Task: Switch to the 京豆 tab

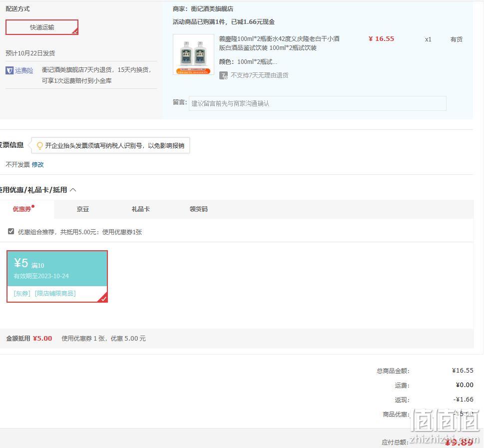Action: (83, 209)
